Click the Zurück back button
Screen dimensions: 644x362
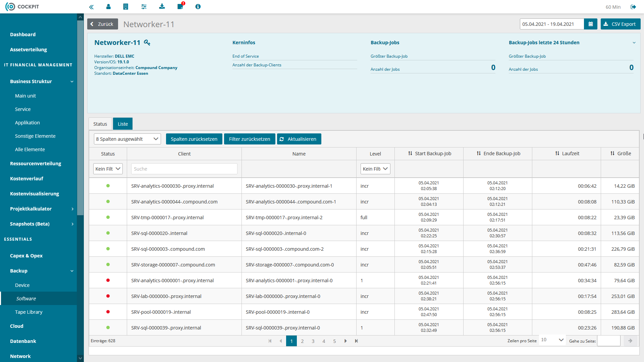[x=103, y=24]
